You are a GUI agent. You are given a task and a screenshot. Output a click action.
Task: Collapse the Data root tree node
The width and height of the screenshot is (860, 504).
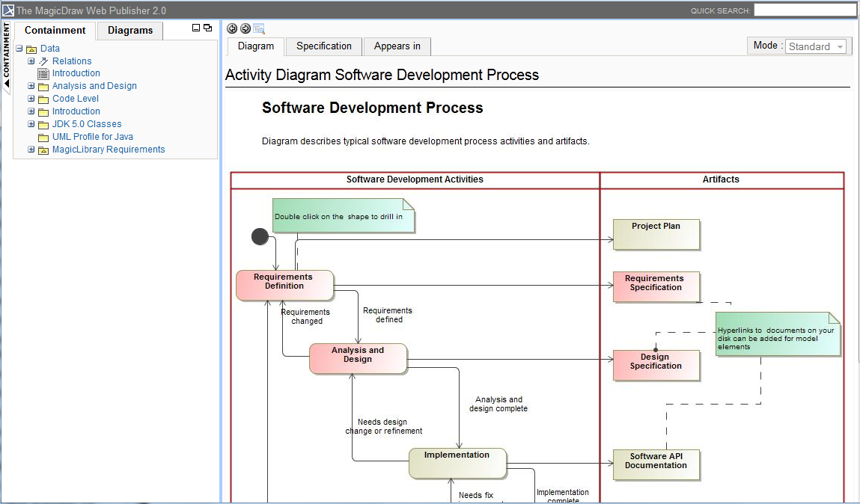pos(19,49)
